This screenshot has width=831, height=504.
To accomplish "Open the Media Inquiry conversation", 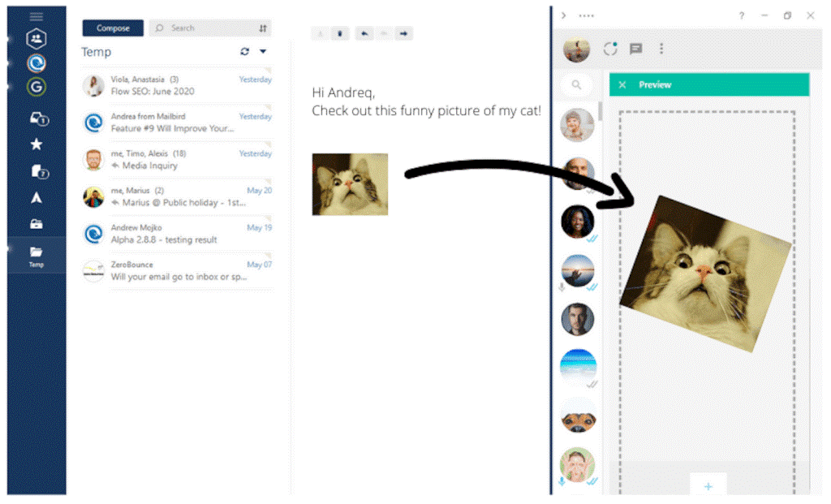I will coord(176,160).
